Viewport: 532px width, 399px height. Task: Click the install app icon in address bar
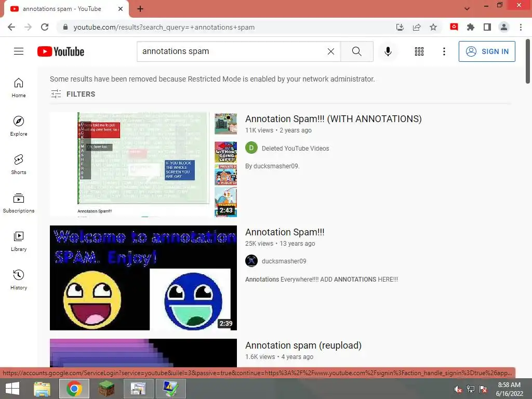coord(400,27)
